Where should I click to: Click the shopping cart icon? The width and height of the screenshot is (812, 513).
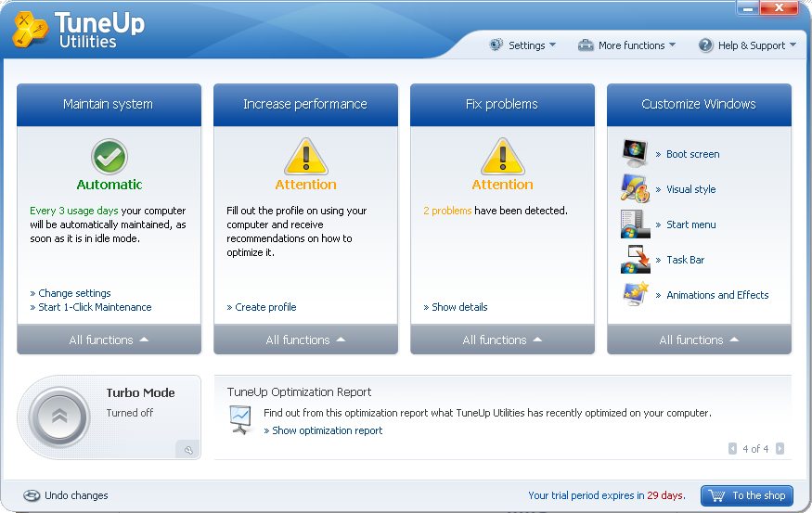pos(716,495)
